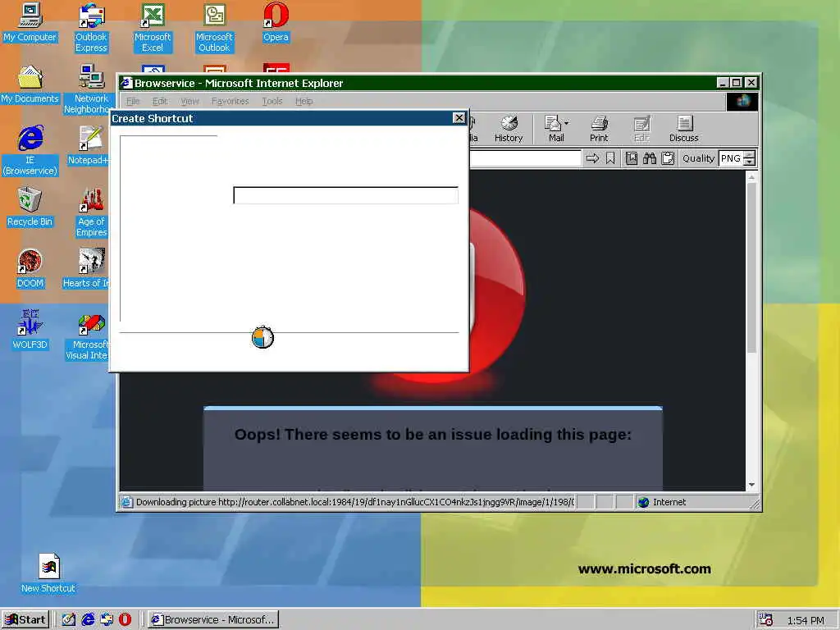The width and height of the screenshot is (840, 630).
Task: Click the page scrollbar up arrow
Action: [751, 177]
